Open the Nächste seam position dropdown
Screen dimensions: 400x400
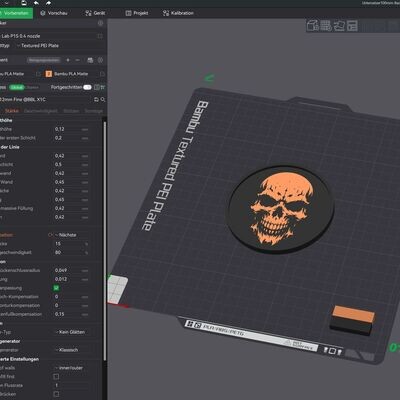pos(71,235)
